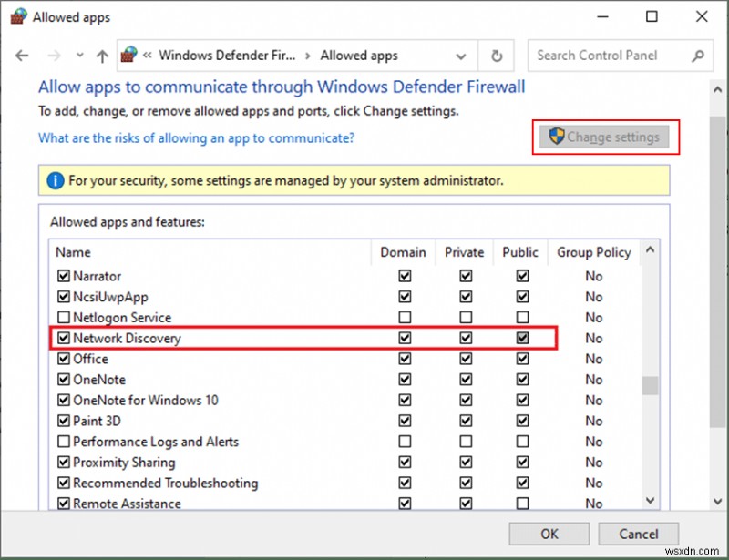
Task: Open the recent pages chevron dropdown
Action: pyautogui.click(x=79, y=56)
